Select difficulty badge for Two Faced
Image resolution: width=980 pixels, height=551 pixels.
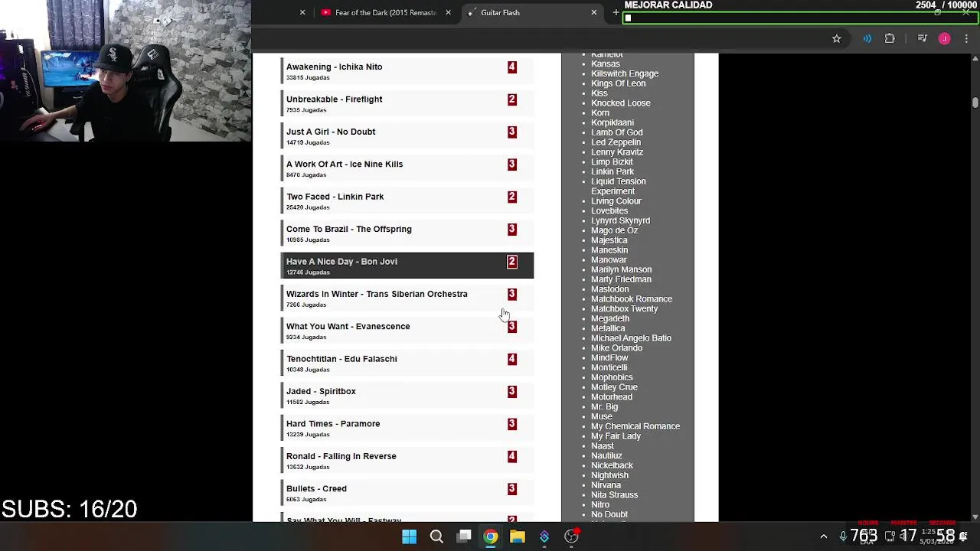pyautogui.click(x=512, y=197)
